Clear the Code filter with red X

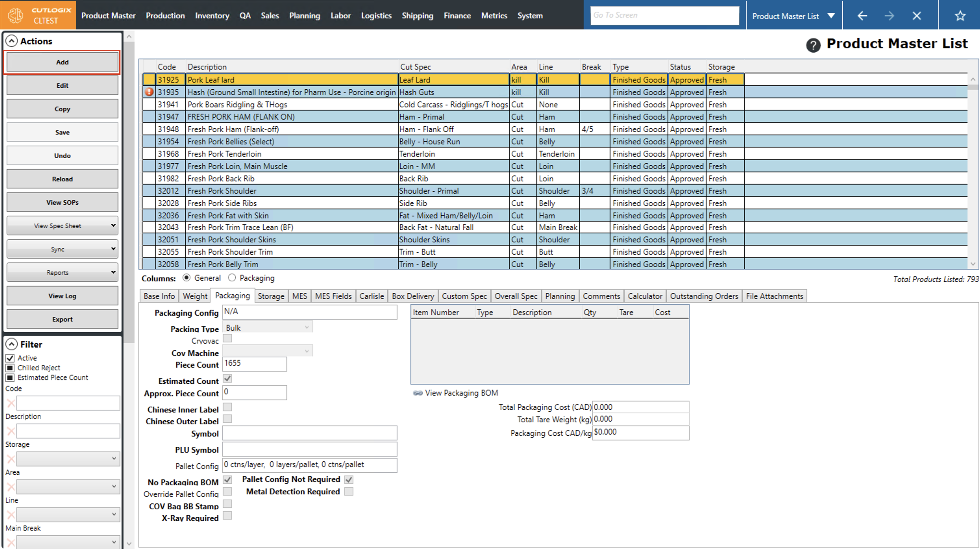point(11,403)
